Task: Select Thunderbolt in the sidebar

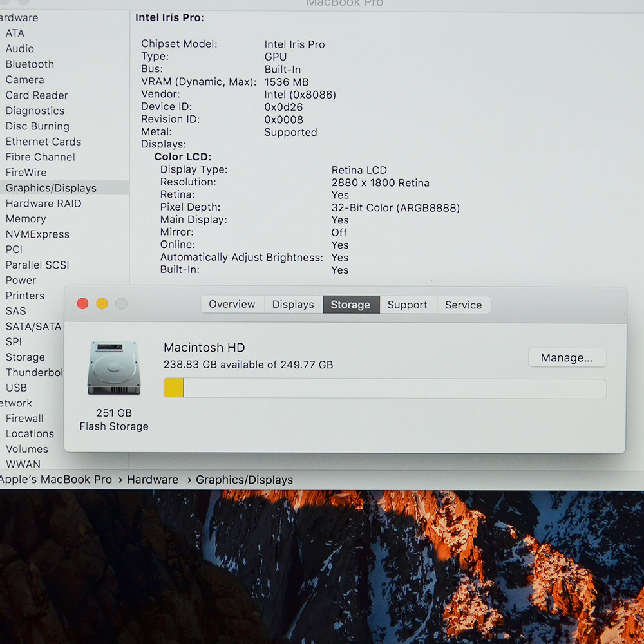Action: click(35, 372)
